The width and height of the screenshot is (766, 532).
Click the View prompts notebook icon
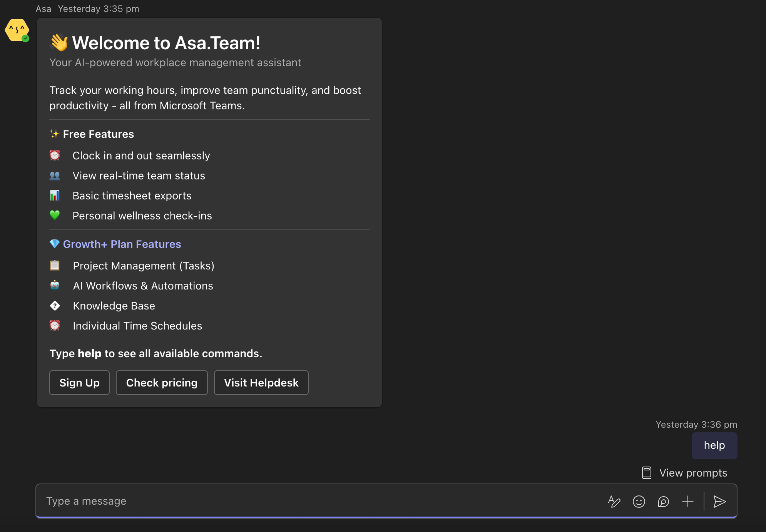[647, 473]
